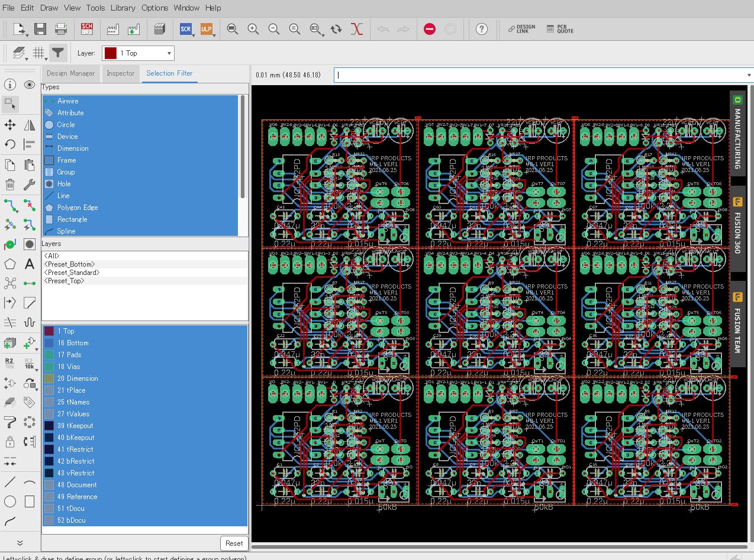Click the Mirror tool icon
Viewport: 754px width, 560px height.
click(30, 125)
